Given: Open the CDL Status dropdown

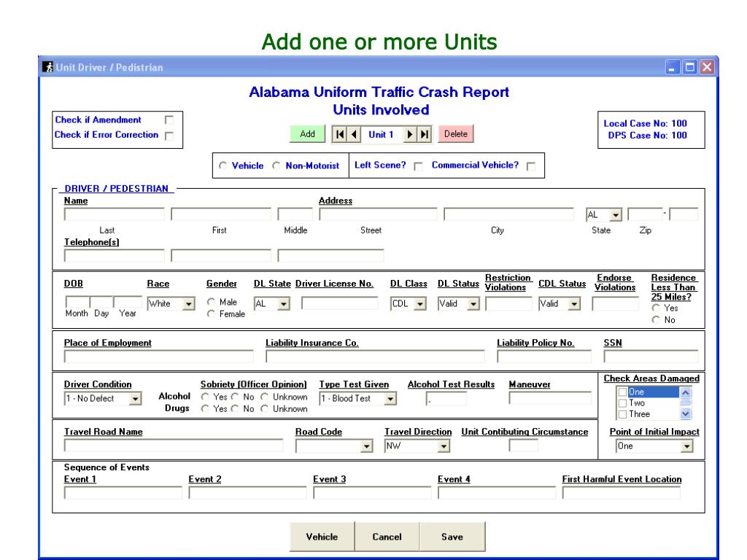Looking at the screenshot, I should tap(574, 304).
